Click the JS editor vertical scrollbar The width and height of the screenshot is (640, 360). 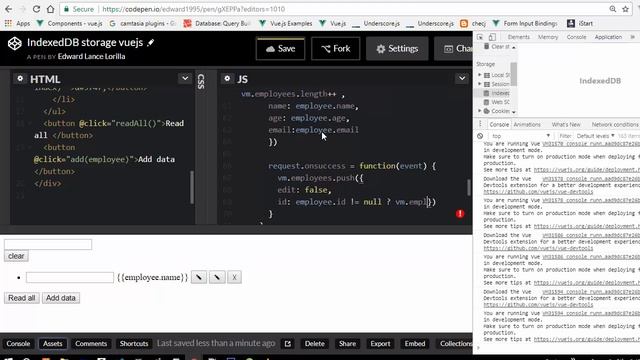(x=469, y=187)
